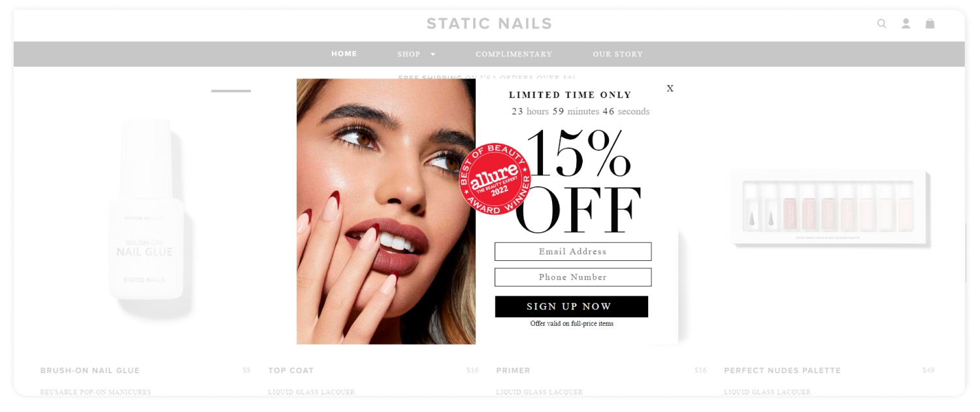Click the Static Nails logo

489,24
